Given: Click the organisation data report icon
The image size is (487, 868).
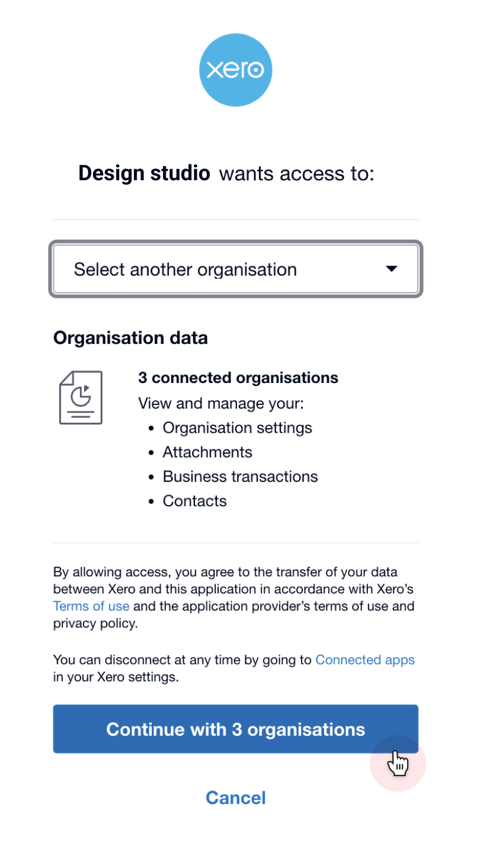Looking at the screenshot, I should (x=81, y=397).
